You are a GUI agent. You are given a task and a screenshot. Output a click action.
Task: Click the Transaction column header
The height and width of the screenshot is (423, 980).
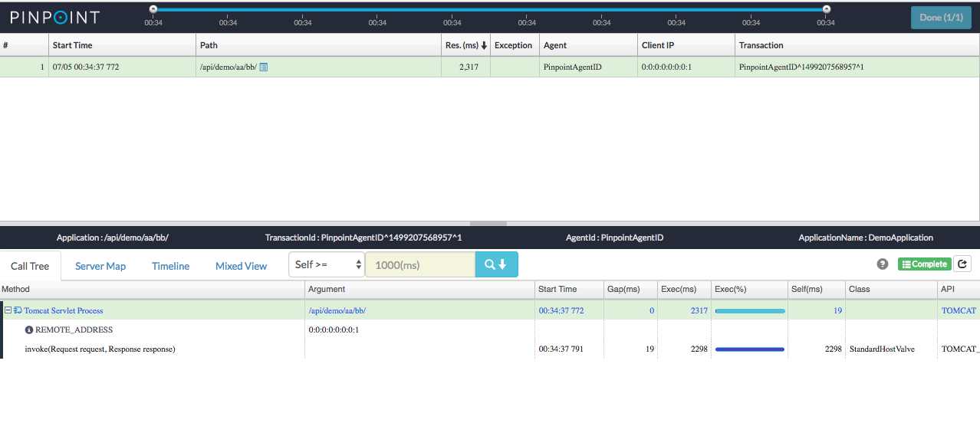coord(857,45)
